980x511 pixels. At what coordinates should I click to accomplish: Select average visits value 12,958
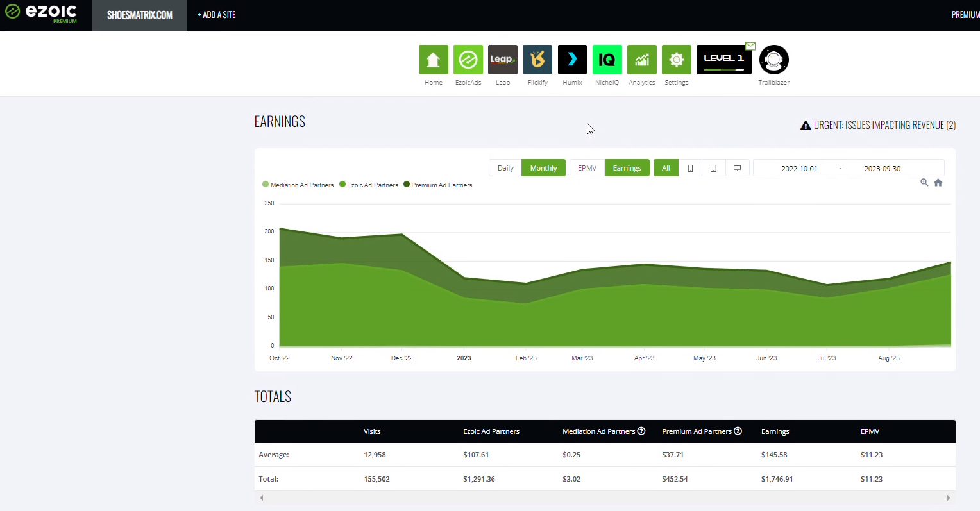coord(375,455)
